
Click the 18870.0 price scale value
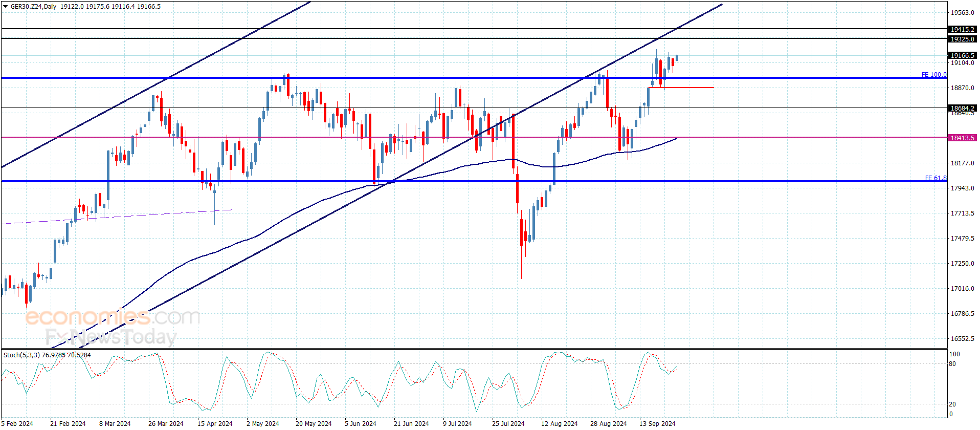(963, 88)
